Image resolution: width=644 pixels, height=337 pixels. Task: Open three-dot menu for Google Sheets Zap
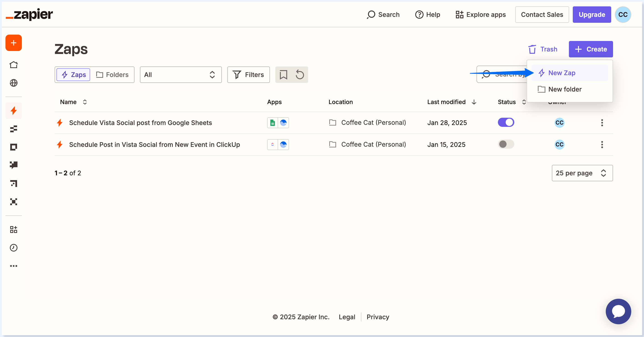602,123
